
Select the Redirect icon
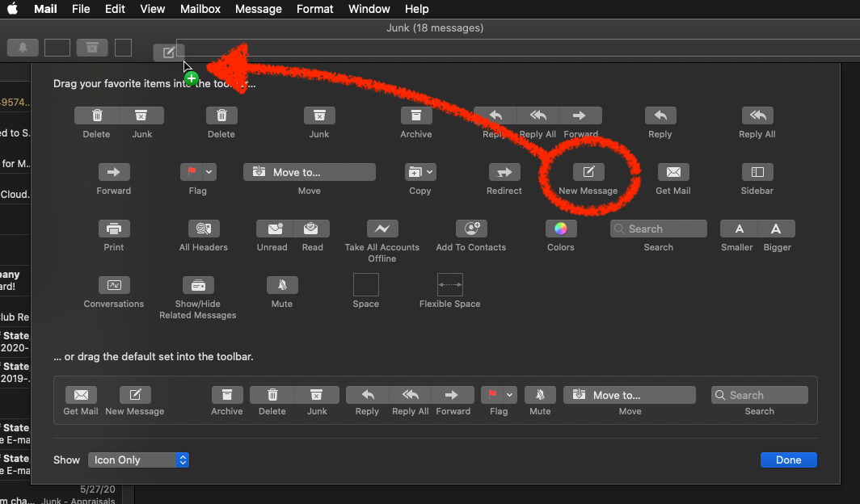(504, 172)
